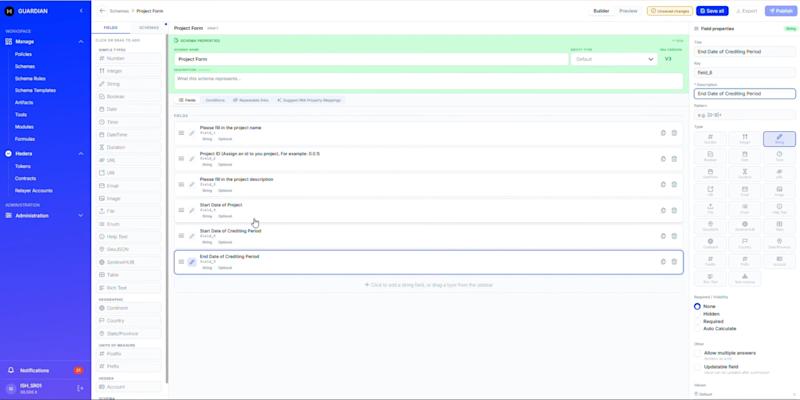Image resolution: width=800 pixels, height=400 pixels.
Task: Add a Country field from the palette
Action: click(129, 321)
